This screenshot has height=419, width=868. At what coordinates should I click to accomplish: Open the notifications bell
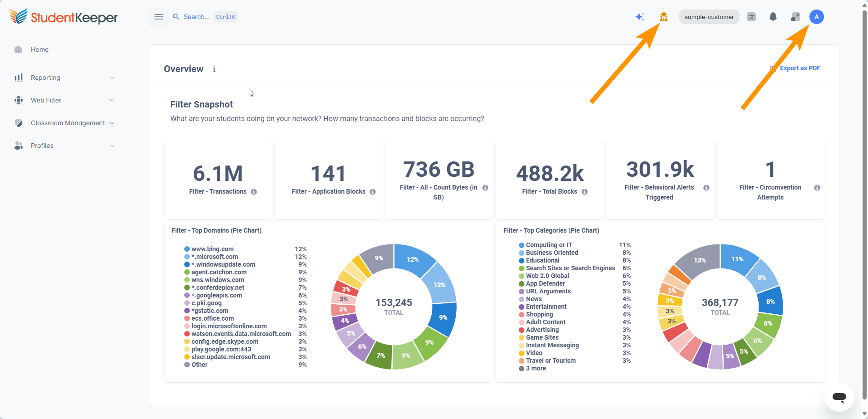click(773, 17)
